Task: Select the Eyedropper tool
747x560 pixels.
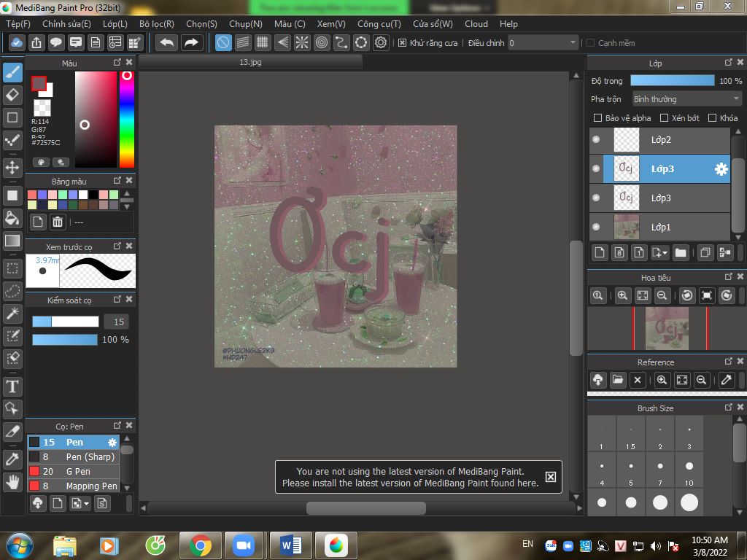Action: tap(12, 459)
